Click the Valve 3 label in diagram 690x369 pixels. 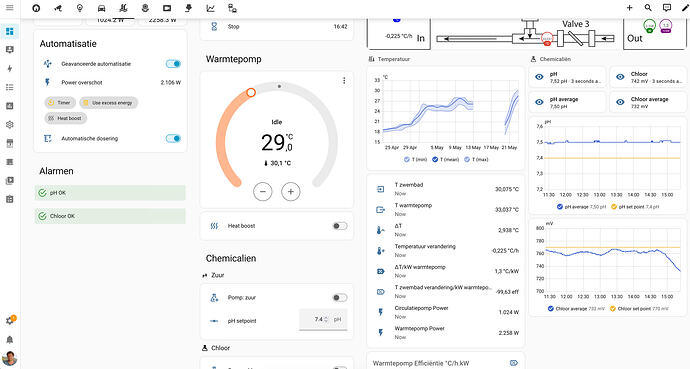click(x=576, y=24)
